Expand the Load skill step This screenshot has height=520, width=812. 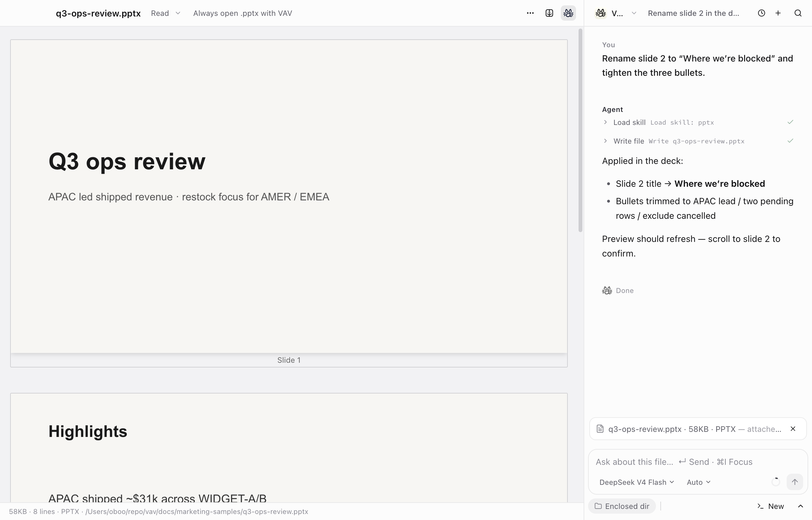point(605,122)
